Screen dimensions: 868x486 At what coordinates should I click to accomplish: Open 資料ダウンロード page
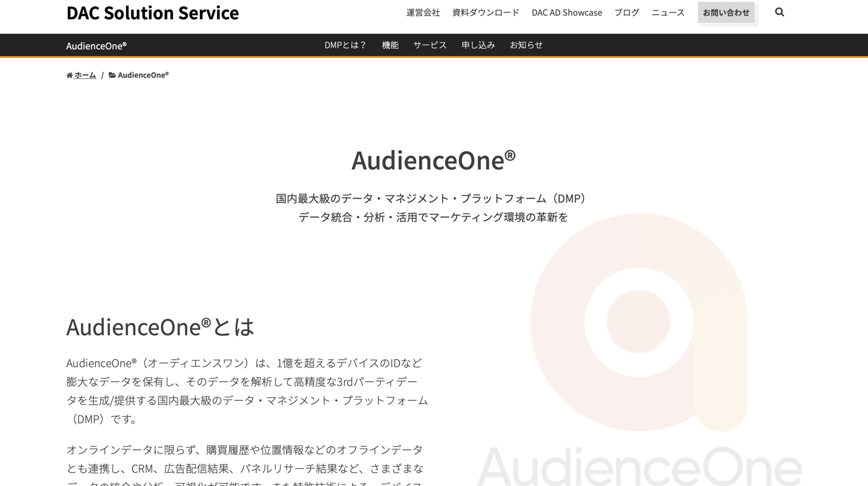point(486,12)
